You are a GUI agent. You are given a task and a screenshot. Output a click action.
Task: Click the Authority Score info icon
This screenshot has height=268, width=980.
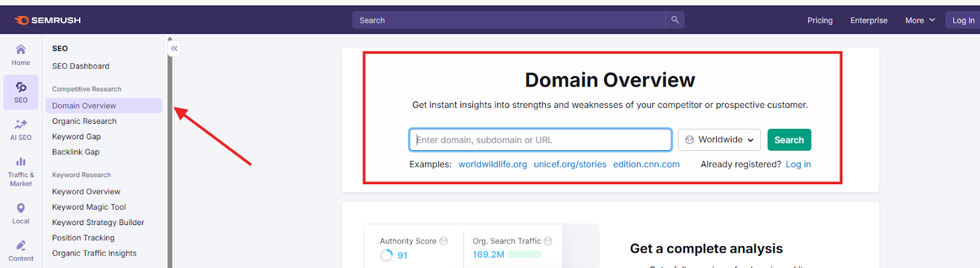[x=444, y=241]
